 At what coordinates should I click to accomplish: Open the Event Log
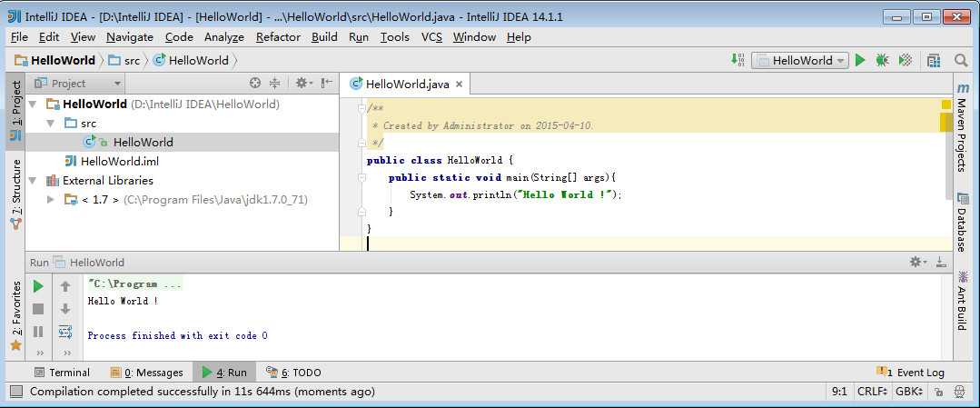(x=910, y=373)
